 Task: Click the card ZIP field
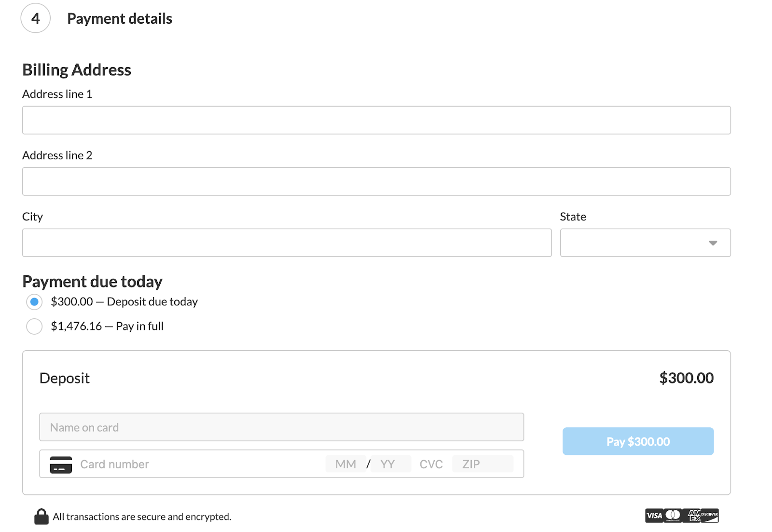(482, 464)
